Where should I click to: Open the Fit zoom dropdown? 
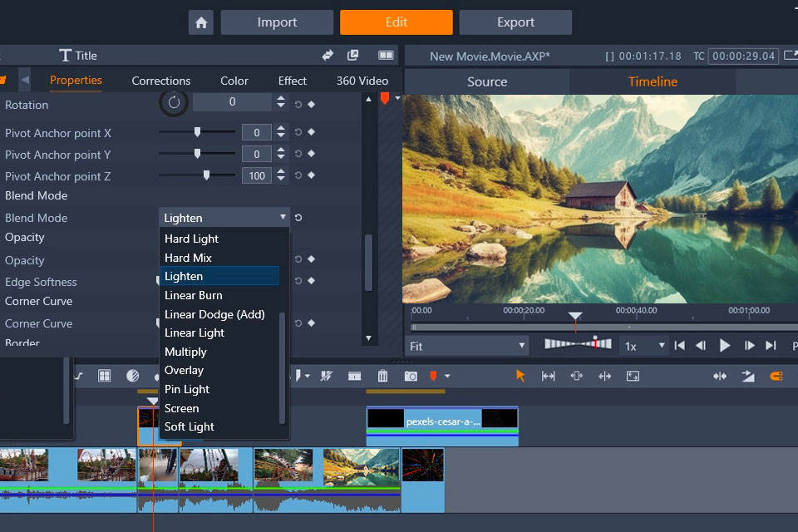point(467,346)
